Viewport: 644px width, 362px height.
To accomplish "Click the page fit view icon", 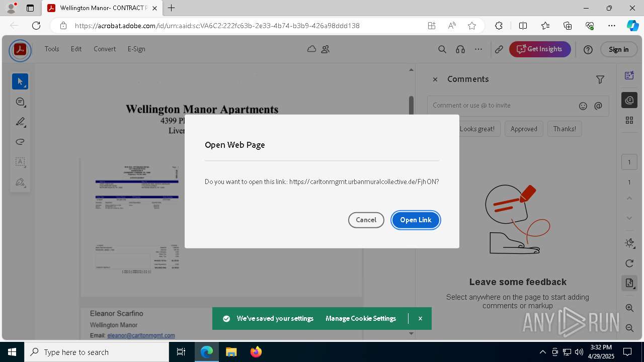I will coord(629,283).
